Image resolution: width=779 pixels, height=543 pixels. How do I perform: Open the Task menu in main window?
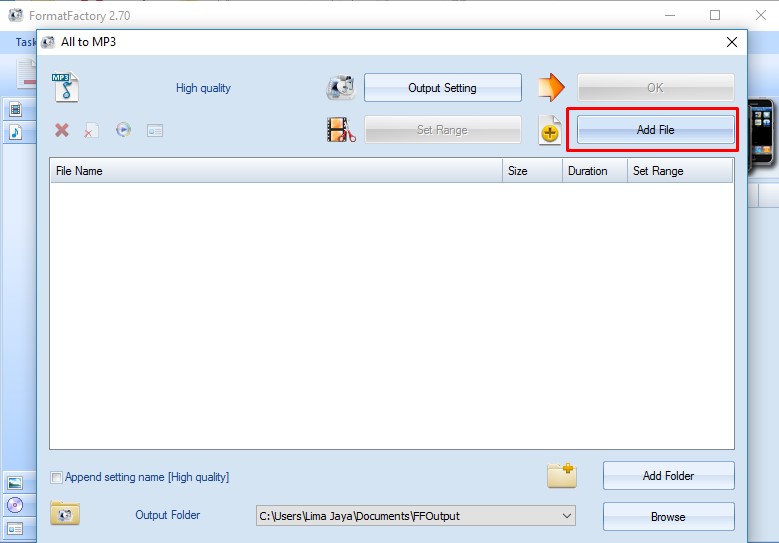26,42
